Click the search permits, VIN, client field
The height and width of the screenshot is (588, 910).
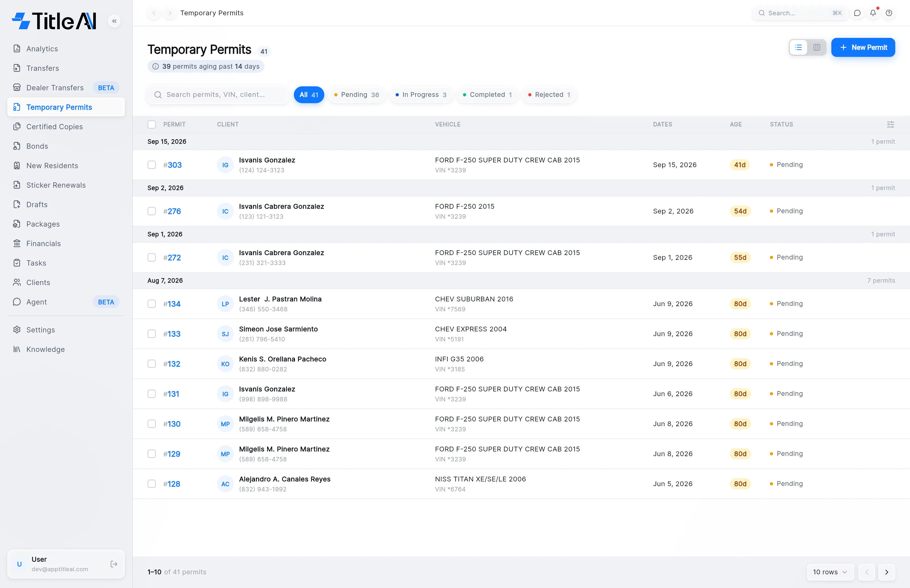pyautogui.click(x=218, y=95)
